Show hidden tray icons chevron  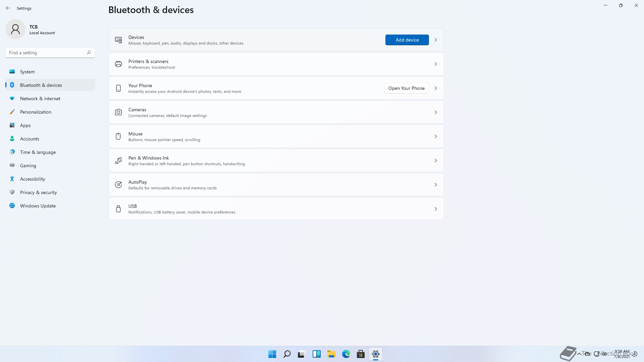[579, 354]
